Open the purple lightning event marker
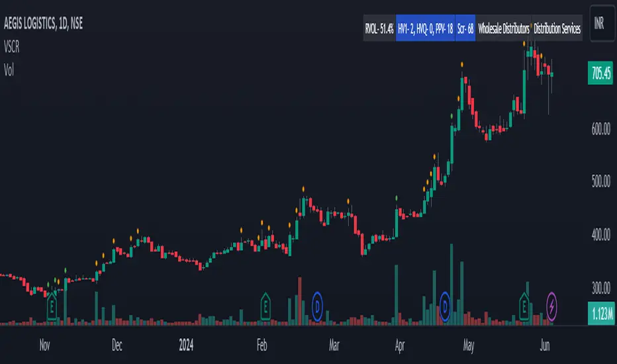This screenshot has width=617, height=364. 551,306
